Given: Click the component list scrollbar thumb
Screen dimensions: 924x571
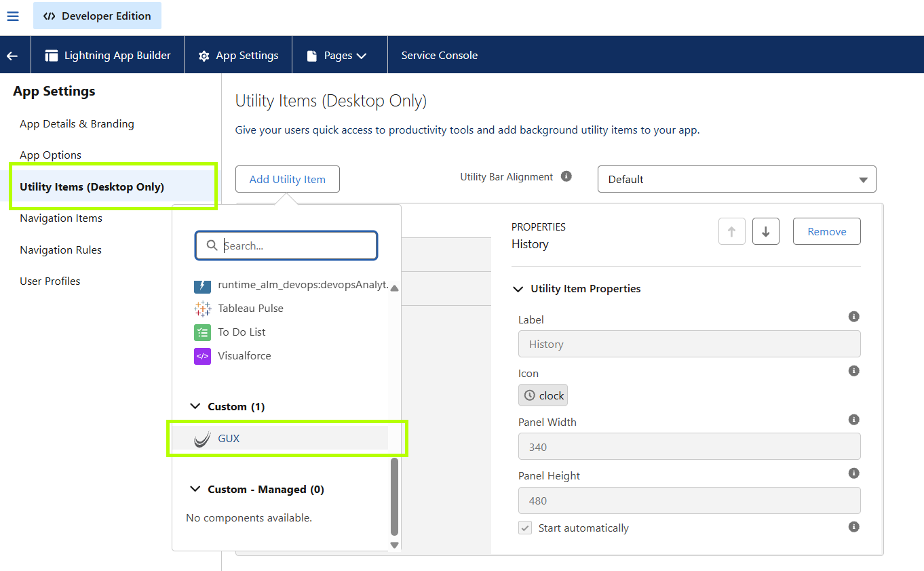Looking at the screenshot, I should tap(395, 497).
